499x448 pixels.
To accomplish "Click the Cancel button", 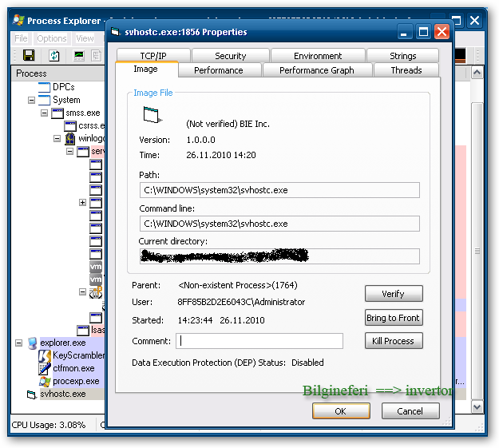I will 410,411.
